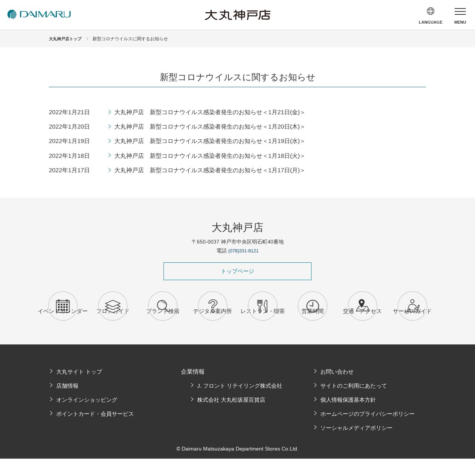Open the Service Guide person icon
Viewport: 475px width, 476px height.
point(412,306)
